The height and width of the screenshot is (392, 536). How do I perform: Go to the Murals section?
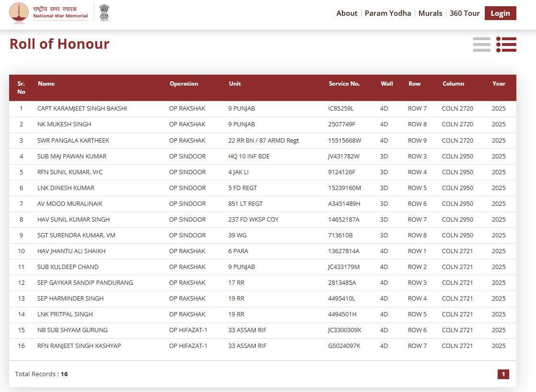coord(430,13)
